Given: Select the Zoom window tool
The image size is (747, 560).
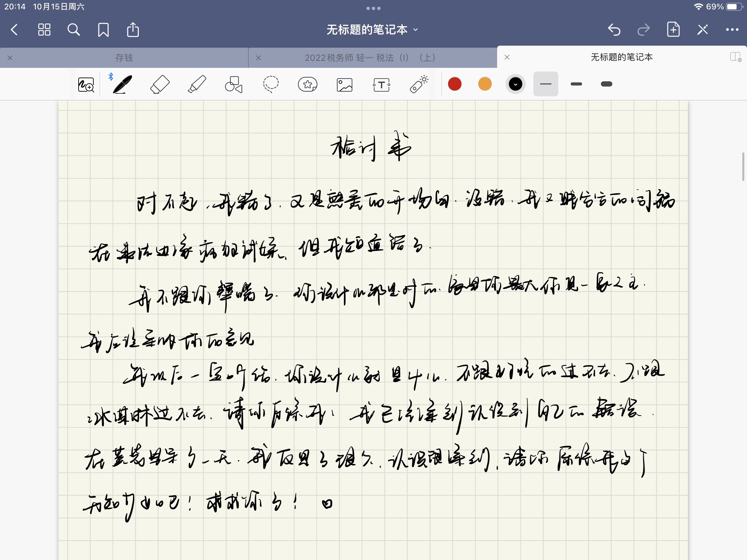Looking at the screenshot, I should 86,85.
